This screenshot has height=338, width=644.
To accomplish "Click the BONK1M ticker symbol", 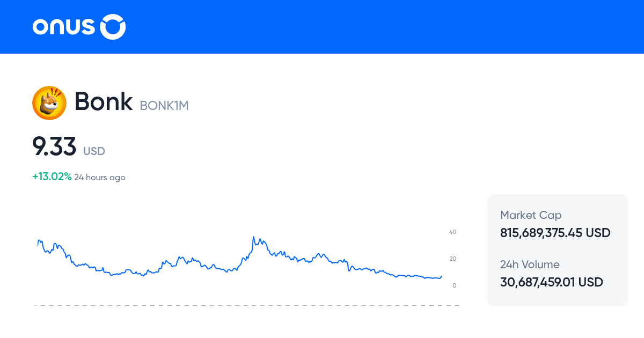I will 164,106.
